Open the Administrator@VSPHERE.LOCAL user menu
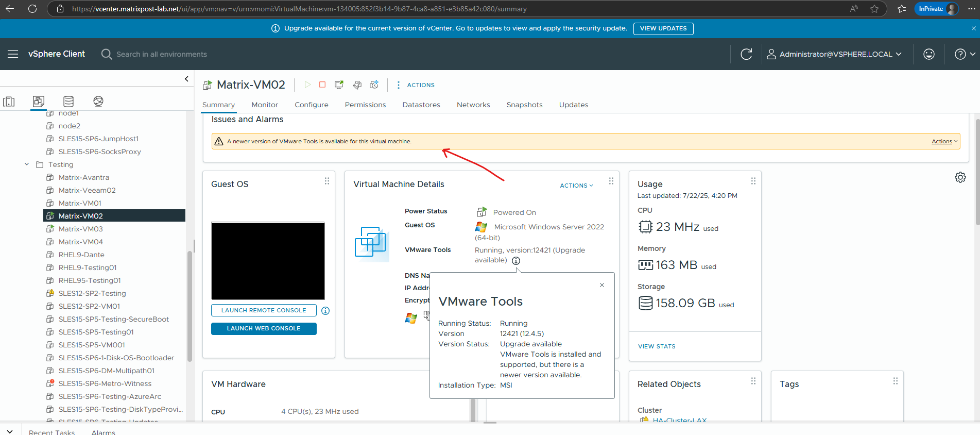Screen dimensions: 980x435 point(834,54)
